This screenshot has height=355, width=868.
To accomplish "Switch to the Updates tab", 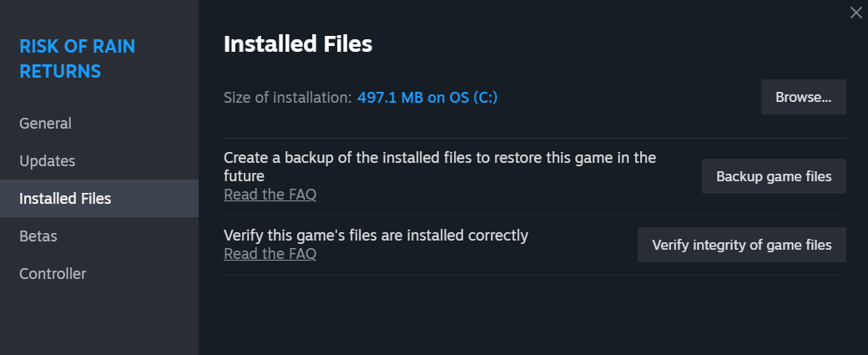I will [47, 161].
